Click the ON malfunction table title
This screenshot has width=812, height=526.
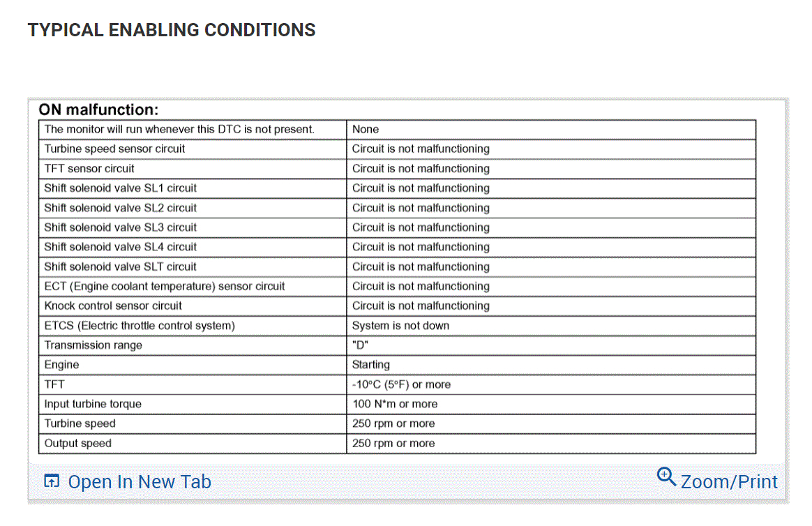[98, 110]
